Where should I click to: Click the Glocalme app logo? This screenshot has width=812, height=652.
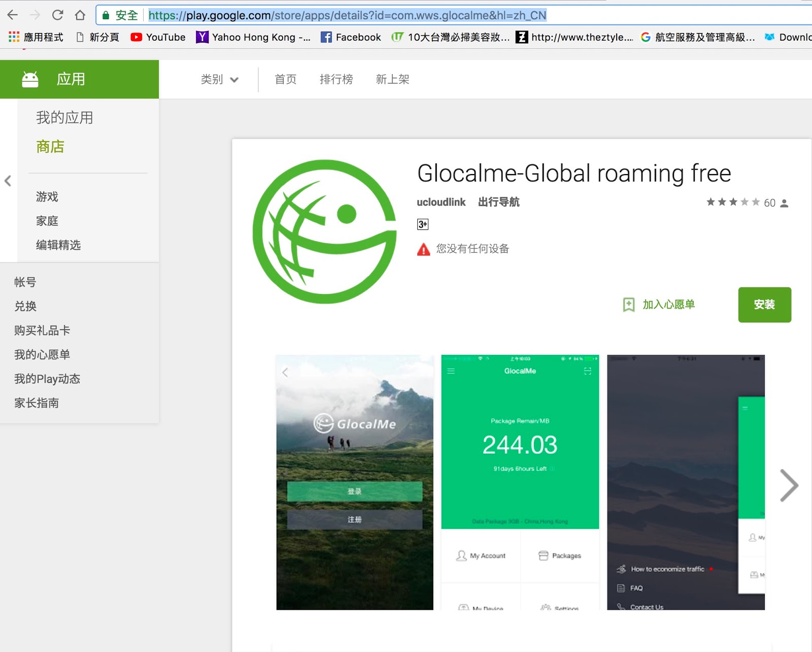click(325, 232)
